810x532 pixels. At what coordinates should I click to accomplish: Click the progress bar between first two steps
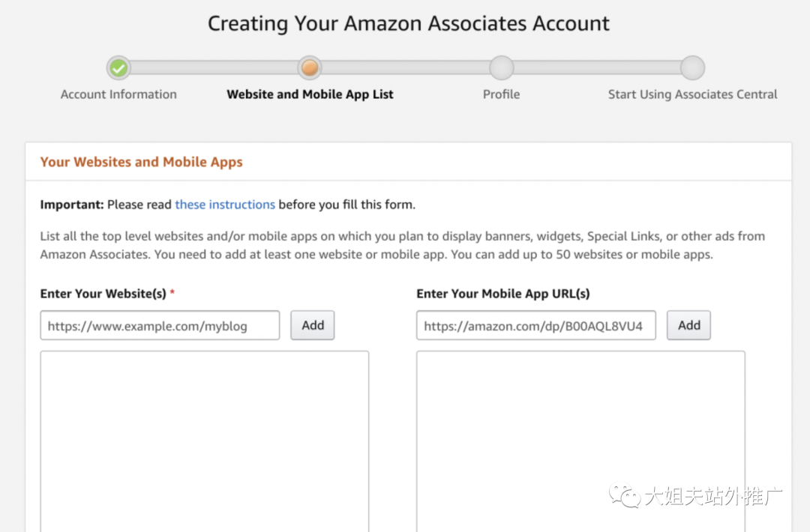point(214,68)
